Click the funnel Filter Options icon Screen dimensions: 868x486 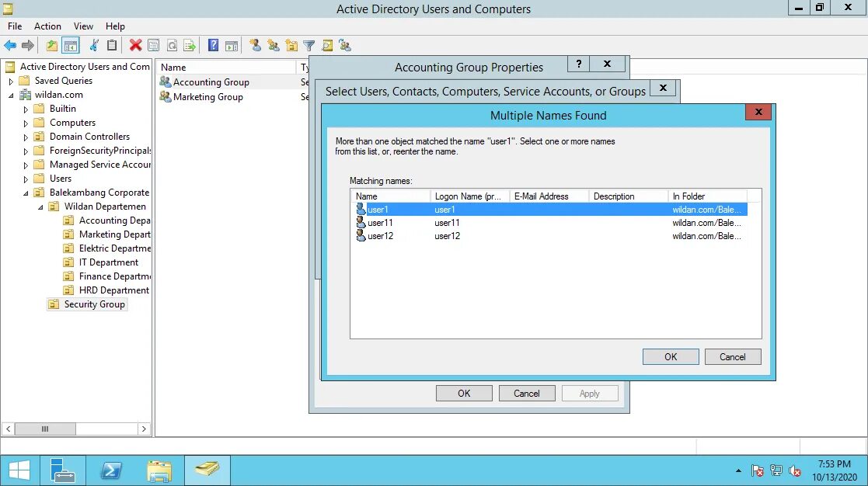[309, 45]
